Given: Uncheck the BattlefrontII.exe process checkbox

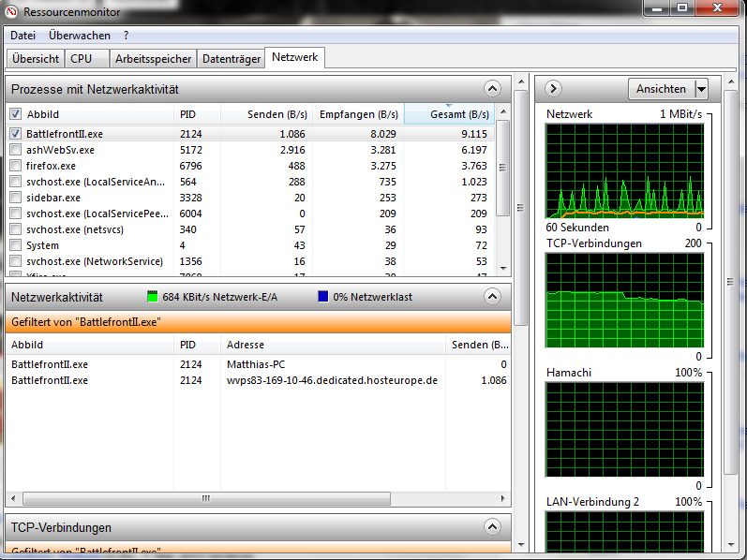Looking at the screenshot, I should tap(15, 134).
